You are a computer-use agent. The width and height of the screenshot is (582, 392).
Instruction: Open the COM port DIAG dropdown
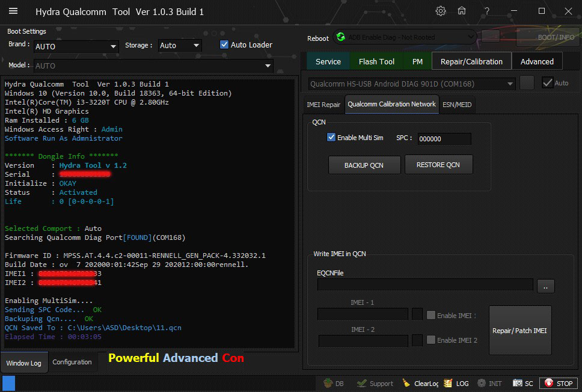412,84
